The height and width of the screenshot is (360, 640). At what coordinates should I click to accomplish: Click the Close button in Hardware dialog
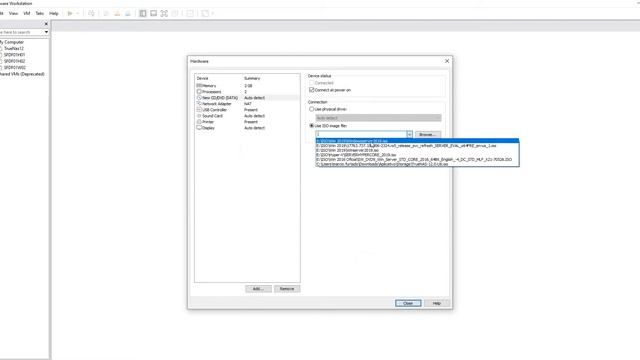[408, 303]
